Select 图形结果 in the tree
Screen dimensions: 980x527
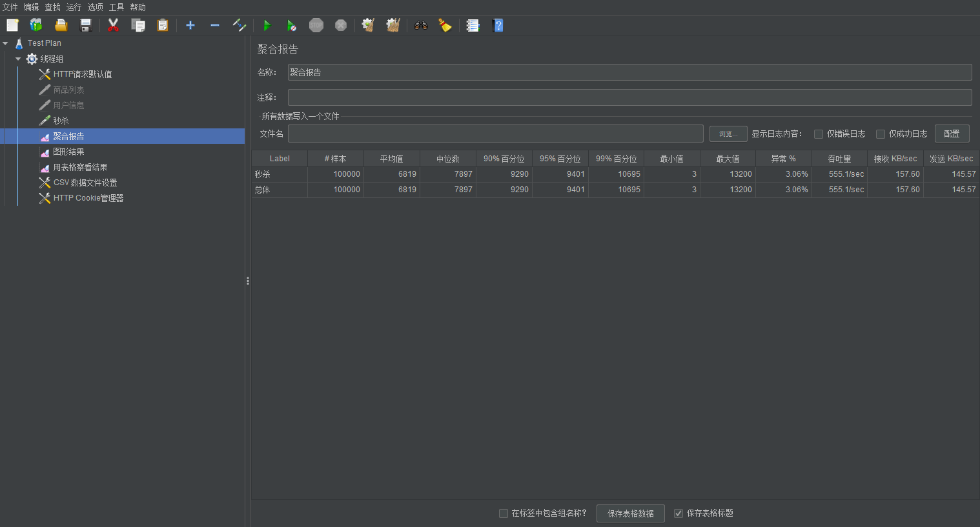(68, 152)
